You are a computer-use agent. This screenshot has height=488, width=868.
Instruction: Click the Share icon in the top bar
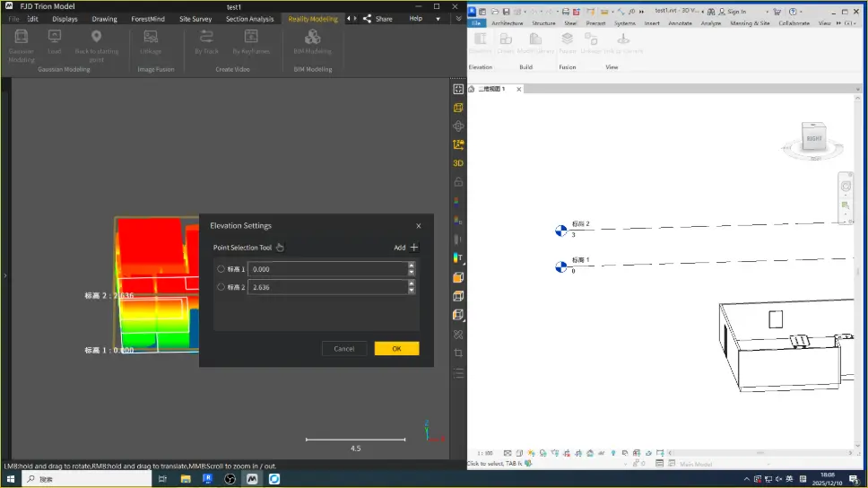point(367,19)
